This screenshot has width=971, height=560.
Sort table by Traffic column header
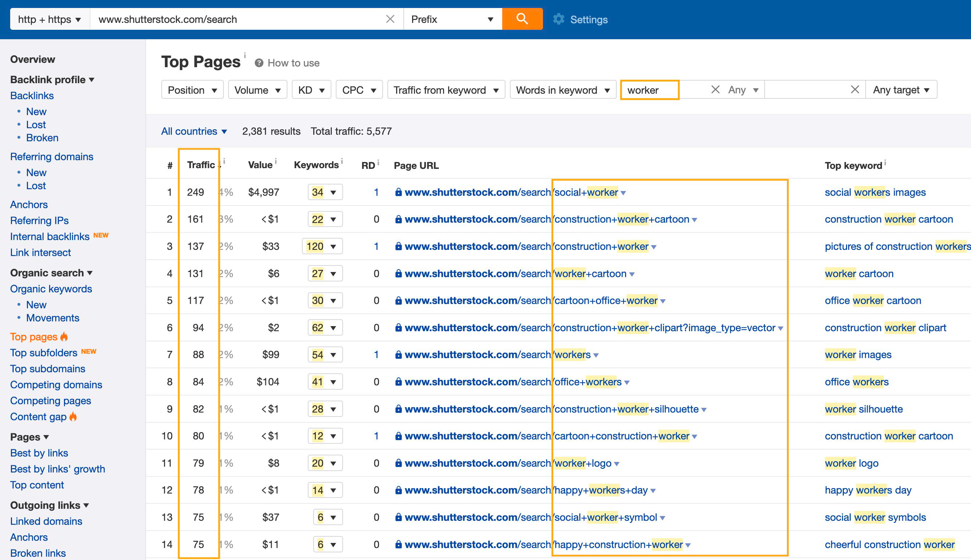click(201, 165)
